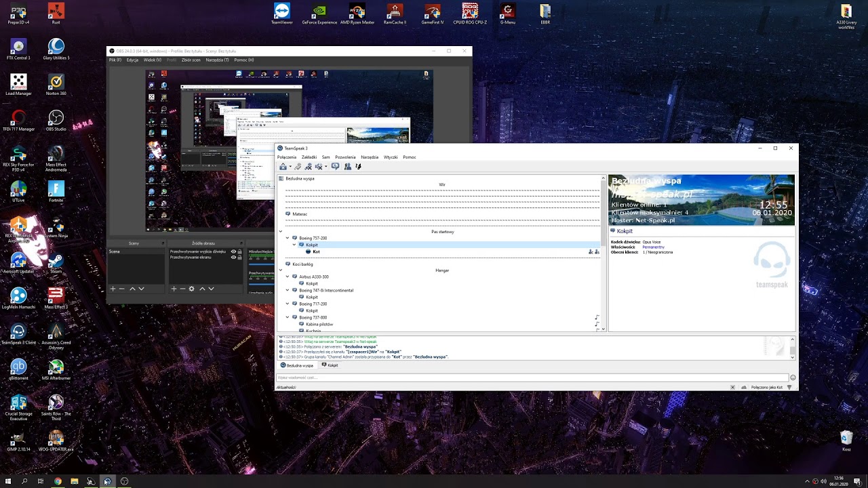Toggle visibility of Przechwytywanie wyjścia dźwięku source
868x488 pixels.
233,251
